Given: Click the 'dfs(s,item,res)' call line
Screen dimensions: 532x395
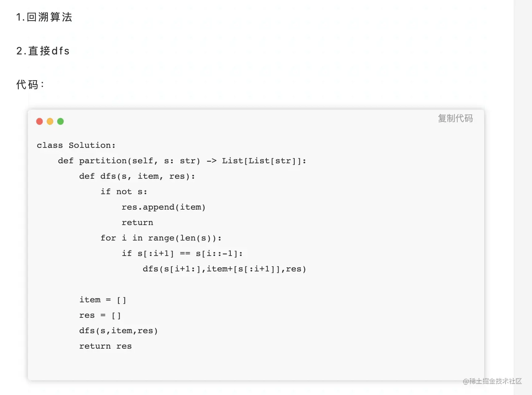Looking at the screenshot, I should point(118,331).
